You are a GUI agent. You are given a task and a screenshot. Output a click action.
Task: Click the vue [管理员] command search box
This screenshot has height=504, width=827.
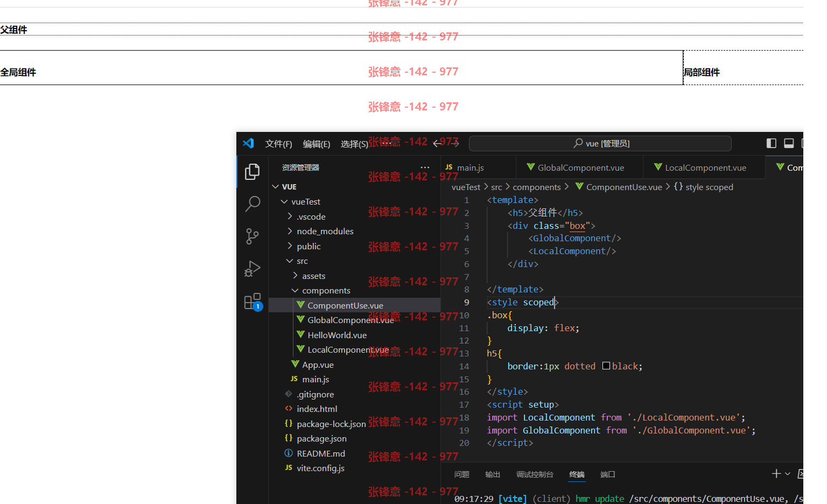(600, 143)
